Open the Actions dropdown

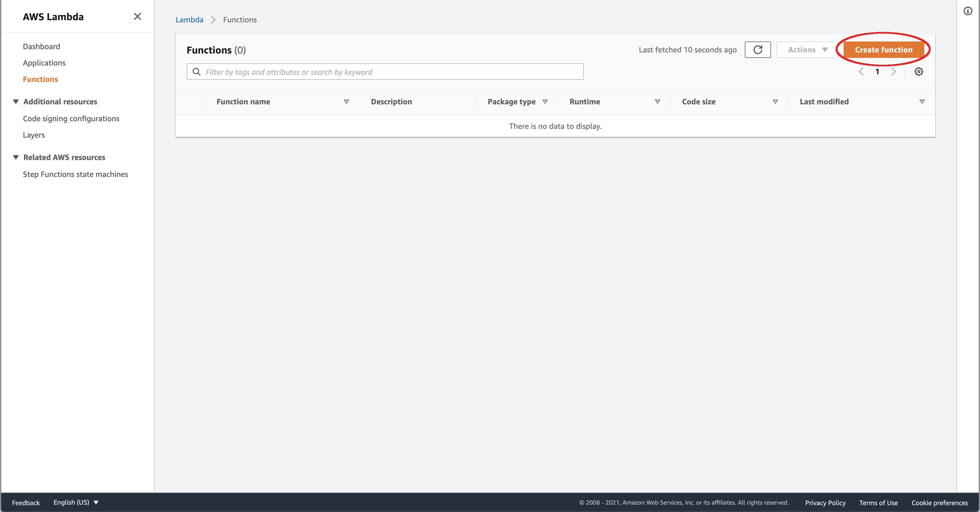click(807, 50)
